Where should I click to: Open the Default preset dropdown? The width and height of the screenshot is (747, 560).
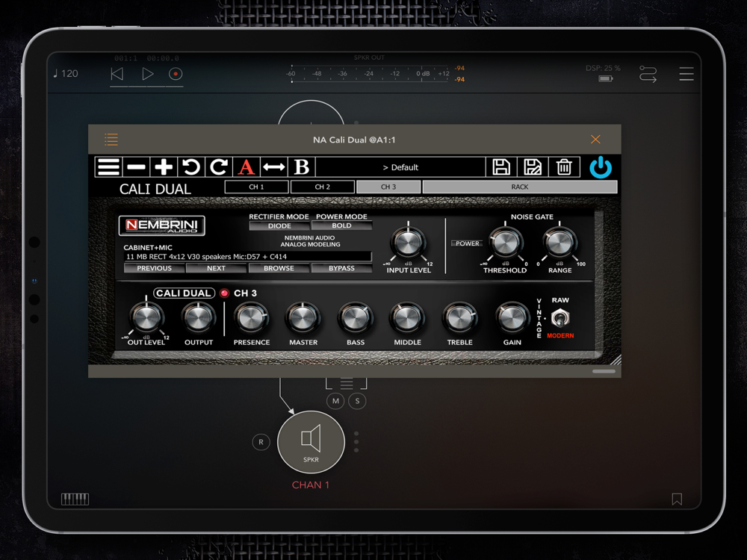(x=400, y=167)
